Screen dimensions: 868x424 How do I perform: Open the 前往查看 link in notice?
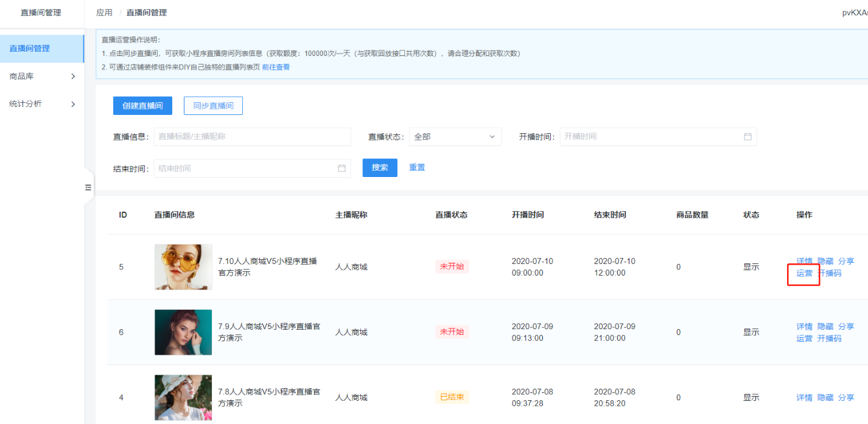click(276, 67)
